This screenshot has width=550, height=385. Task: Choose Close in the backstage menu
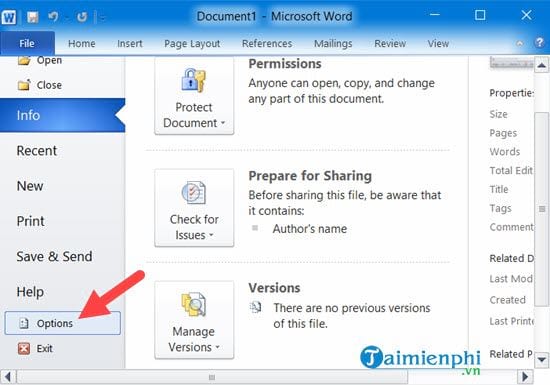pos(49,85)
